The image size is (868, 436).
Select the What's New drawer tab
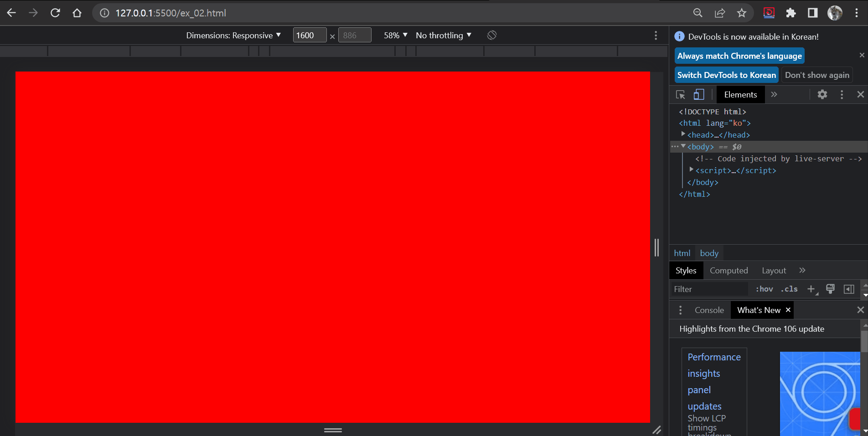[x=759, y=310]
